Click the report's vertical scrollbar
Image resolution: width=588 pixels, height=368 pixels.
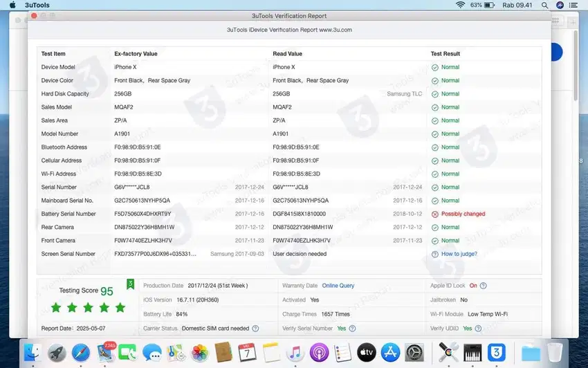[x=576, y=66]
